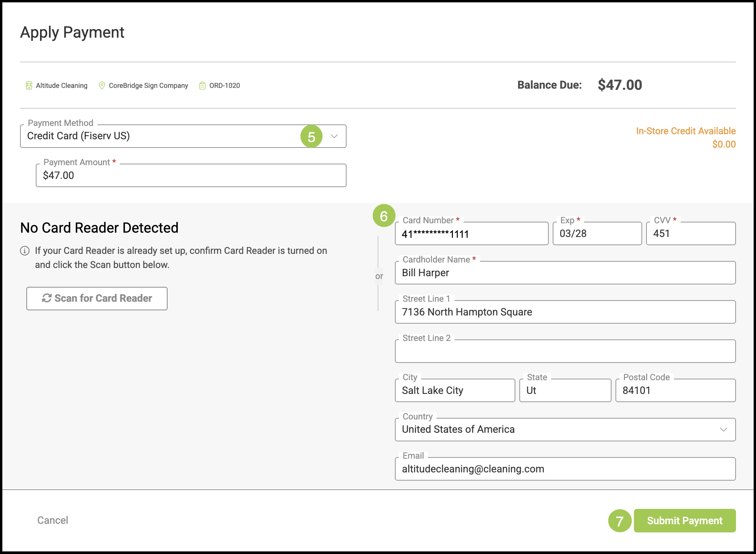Viewport: 756px width, 554px height.
Task: Open the Country dropdown list
Action: click(723, 430)
